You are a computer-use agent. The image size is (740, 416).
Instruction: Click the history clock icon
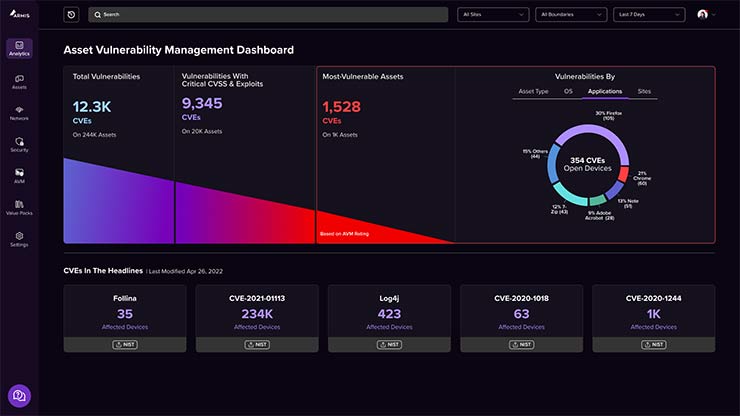point(71,15)
